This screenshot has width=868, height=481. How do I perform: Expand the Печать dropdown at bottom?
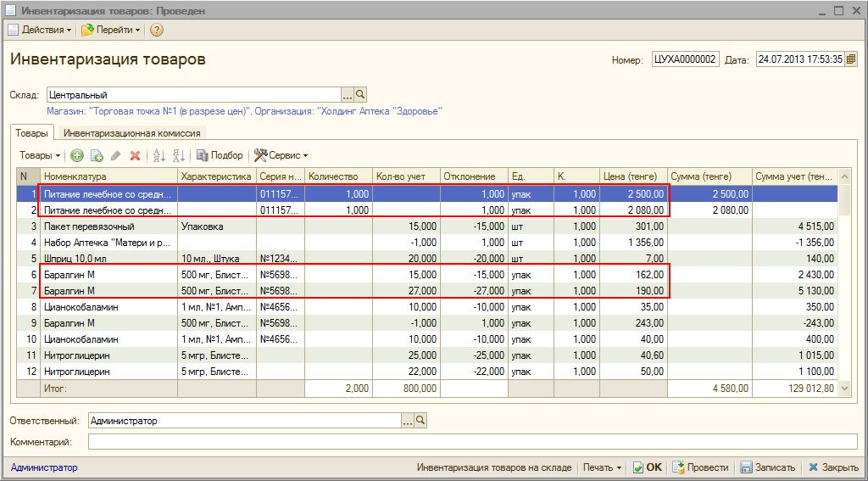coord(603,467)
